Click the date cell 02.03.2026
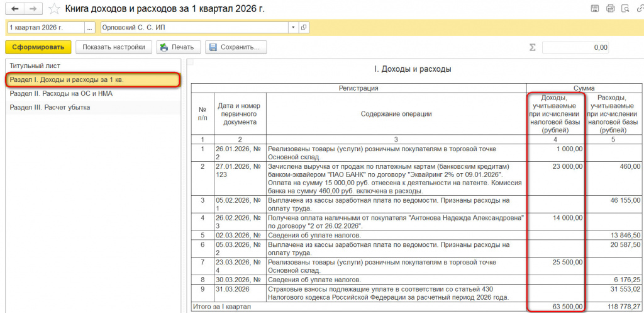Image resolution: width=644 pixels, height=313 pixels. (x=240, y=236)
